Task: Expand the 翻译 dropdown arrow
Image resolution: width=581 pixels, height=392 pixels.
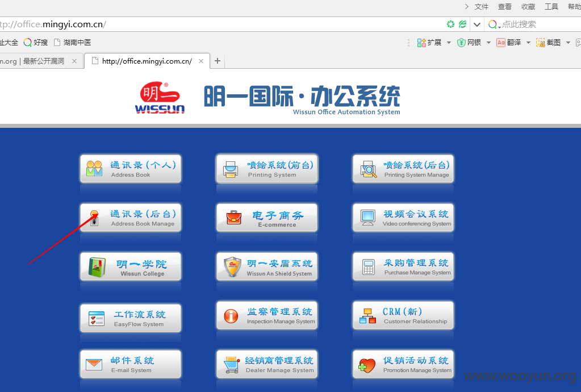Action: [528, 43]
